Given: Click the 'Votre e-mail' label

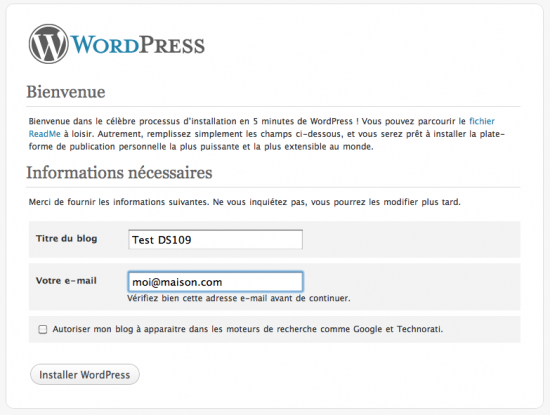Looking at the screenshot, I should (x=66, y=281).
